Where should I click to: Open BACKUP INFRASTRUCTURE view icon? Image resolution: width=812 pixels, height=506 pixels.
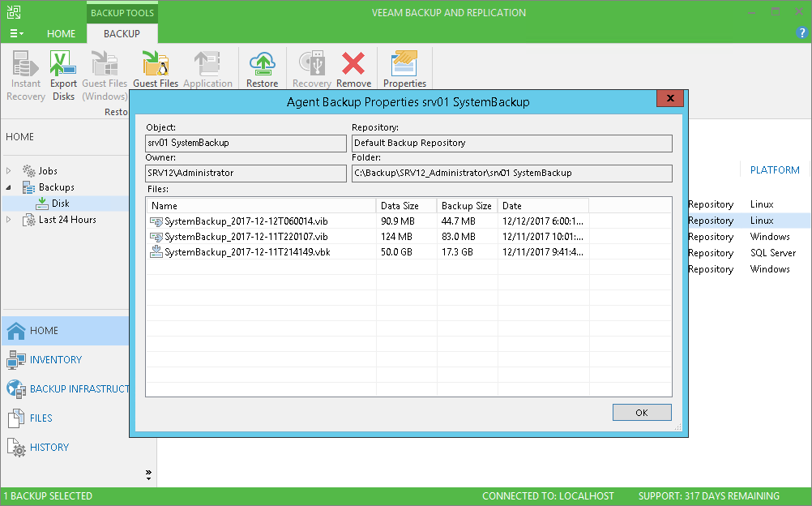click(16, 389)
